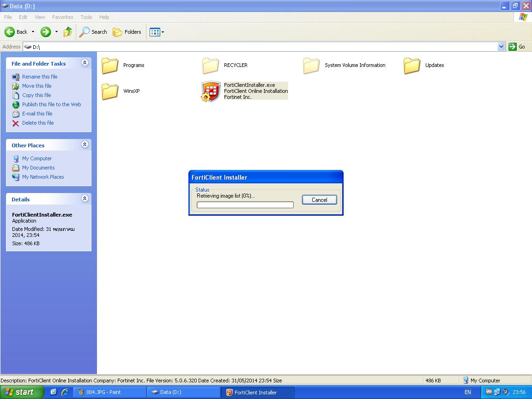532x399 pixels.
Task: Click the E-mail envelope icon
Action: tap(16, 114)
